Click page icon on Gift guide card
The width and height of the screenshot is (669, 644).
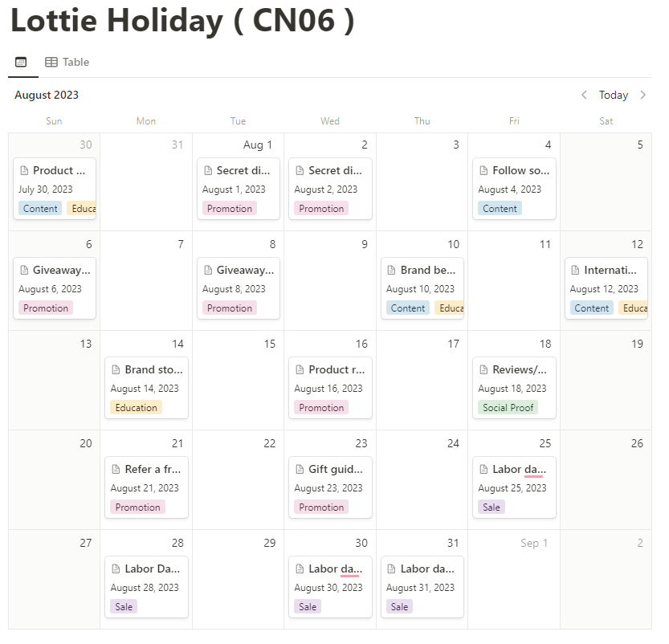300,470
